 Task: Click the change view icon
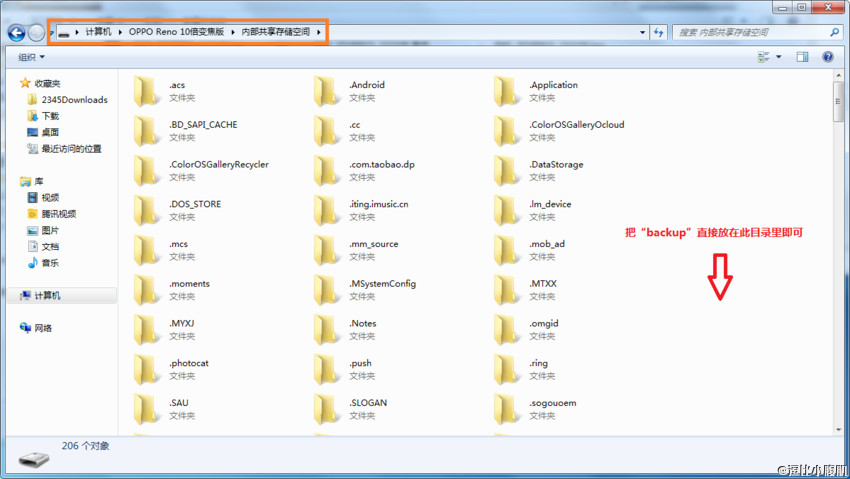(763, 57)
